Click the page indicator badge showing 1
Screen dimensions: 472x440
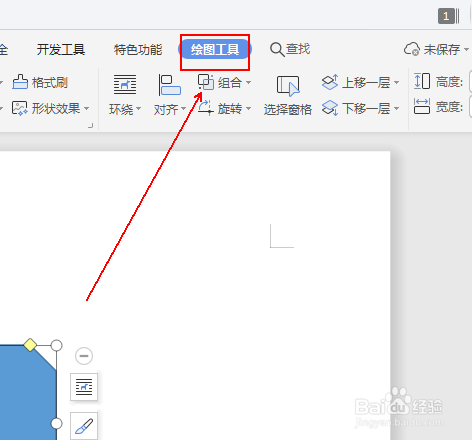point(446,16)
